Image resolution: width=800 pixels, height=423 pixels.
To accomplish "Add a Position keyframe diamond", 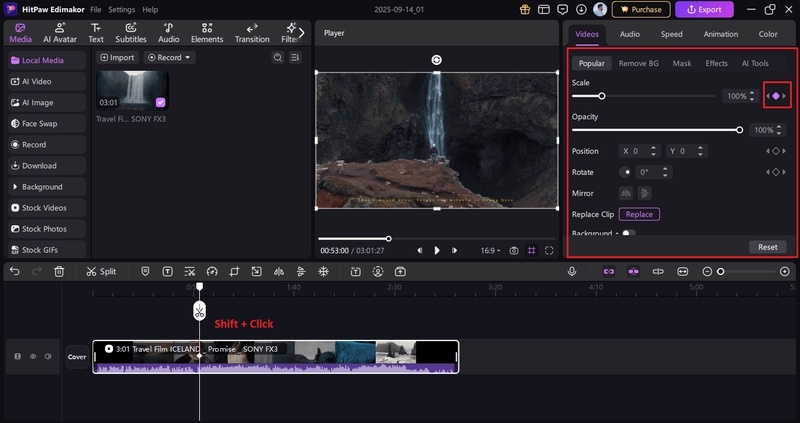I will tap(776, 151).
